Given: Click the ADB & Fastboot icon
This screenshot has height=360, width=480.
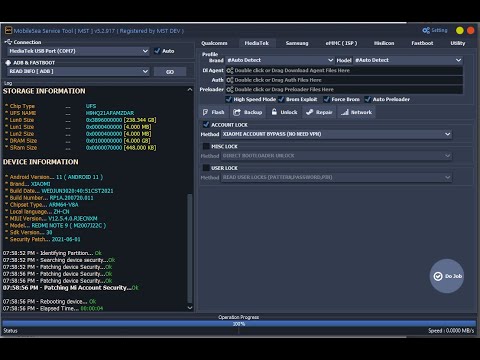Looking at the screenshot, I should pyautogui.click(x=8, y=63).
